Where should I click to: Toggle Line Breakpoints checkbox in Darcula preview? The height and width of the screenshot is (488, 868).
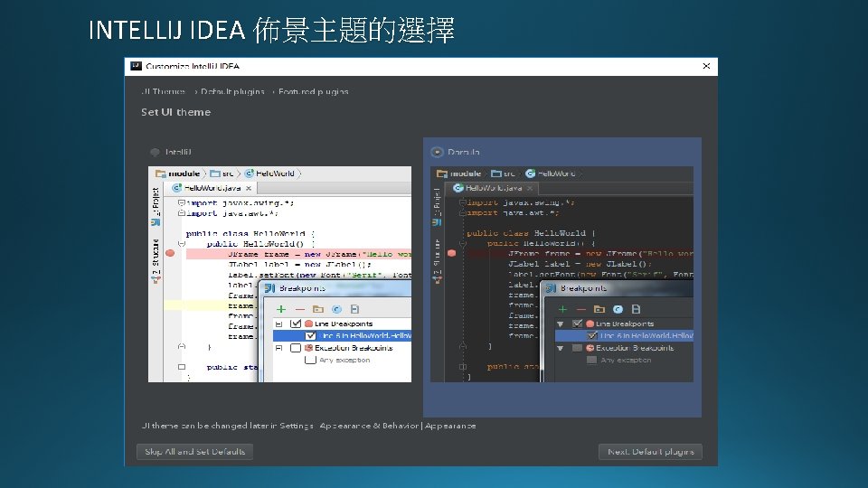click(x=577, y=324)
